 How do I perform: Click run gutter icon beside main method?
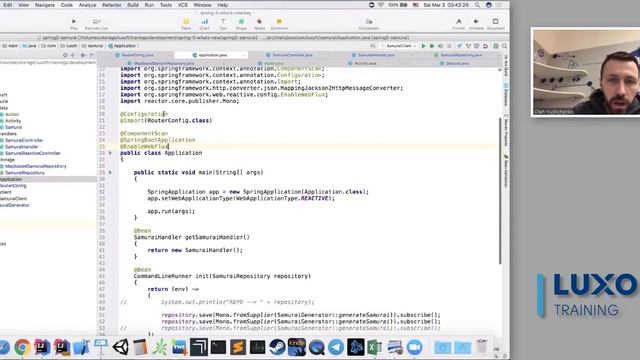coord(110,173)
